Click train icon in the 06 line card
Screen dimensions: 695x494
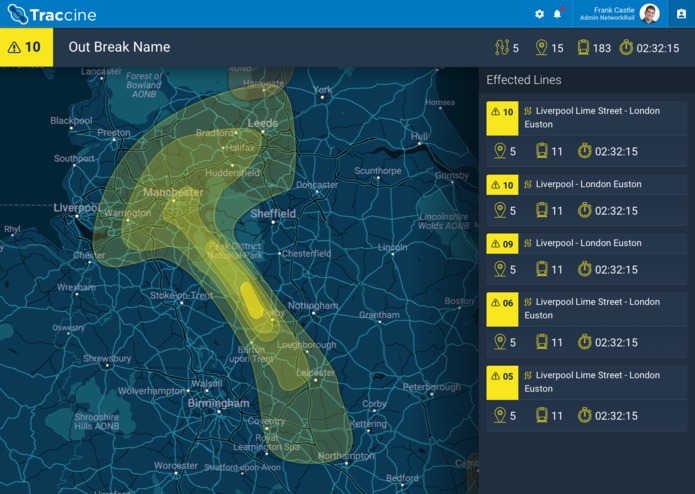coord(542,342)
